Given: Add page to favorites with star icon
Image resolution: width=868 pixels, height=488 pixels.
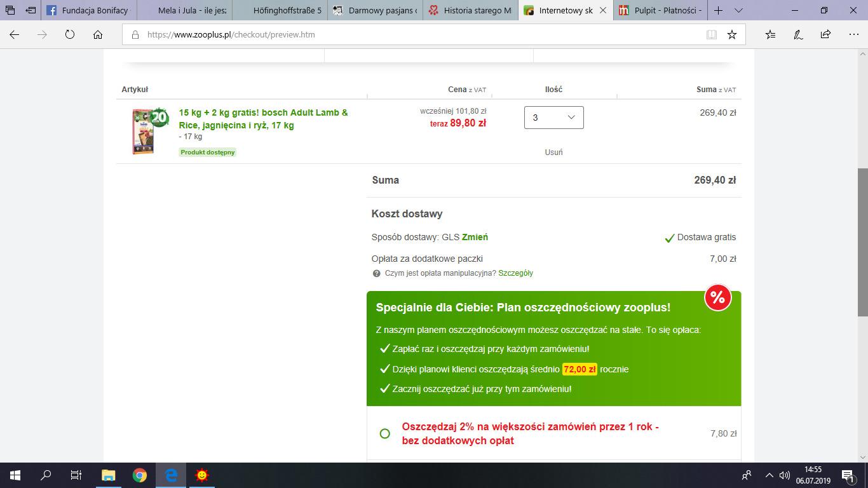Looking at the screenshot, I should [732, 35].
